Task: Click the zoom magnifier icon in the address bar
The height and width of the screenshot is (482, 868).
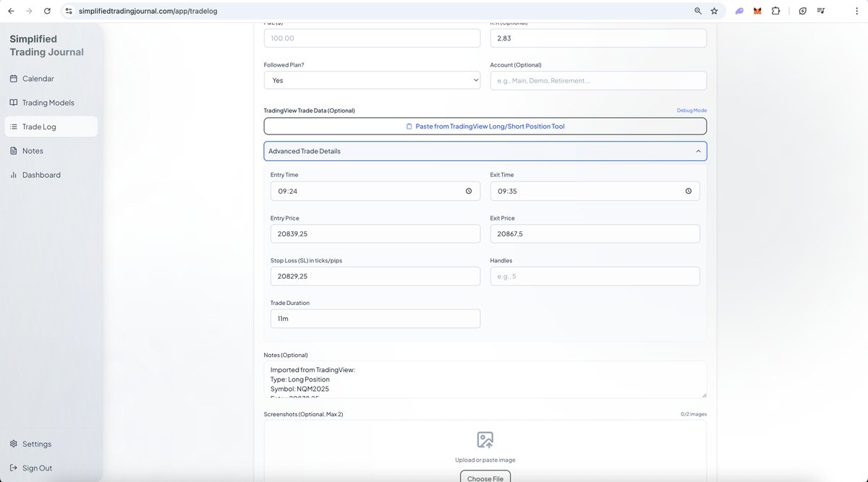Action: [698, 11]
